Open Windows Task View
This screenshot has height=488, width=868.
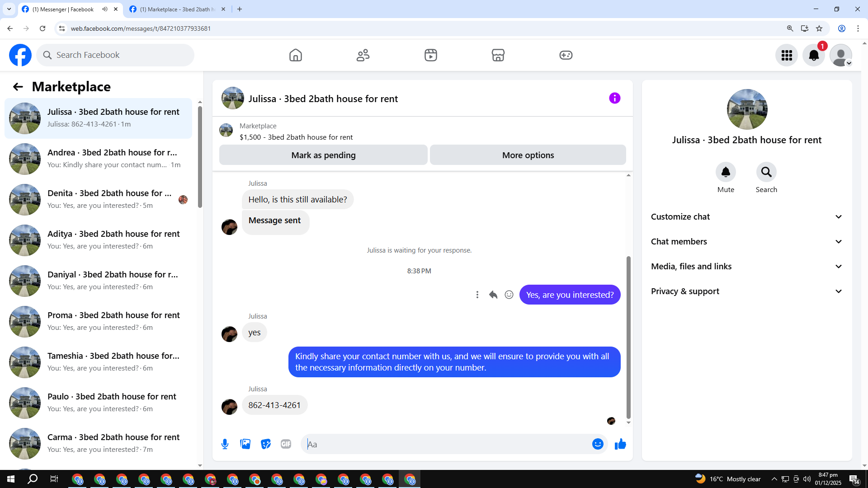[54, 479]
